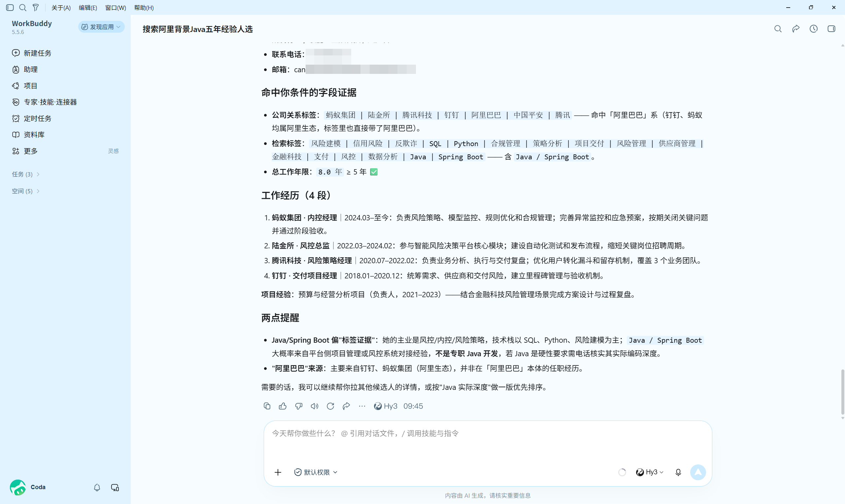This screenshot has height=504, width=845.
Task: Send the message with the arrow button
Action: click(698, 472)
